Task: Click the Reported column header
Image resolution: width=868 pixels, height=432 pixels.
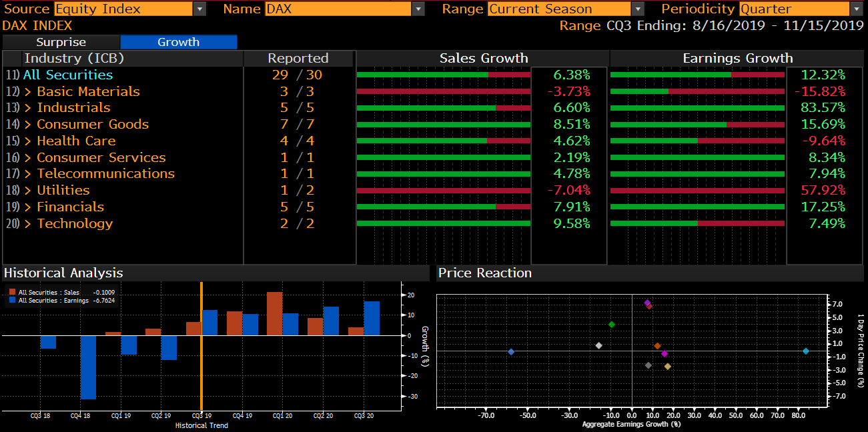Action: 298,59
